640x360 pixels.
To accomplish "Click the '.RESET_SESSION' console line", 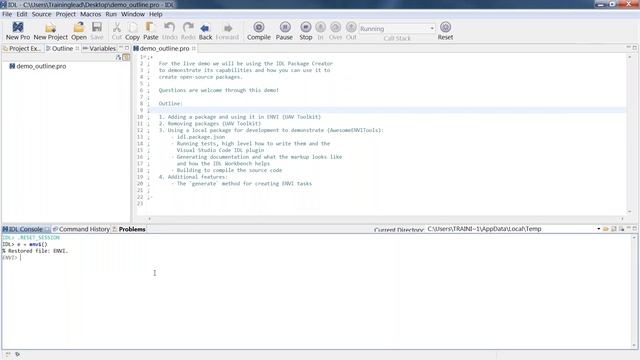I will tap(31, 238).
